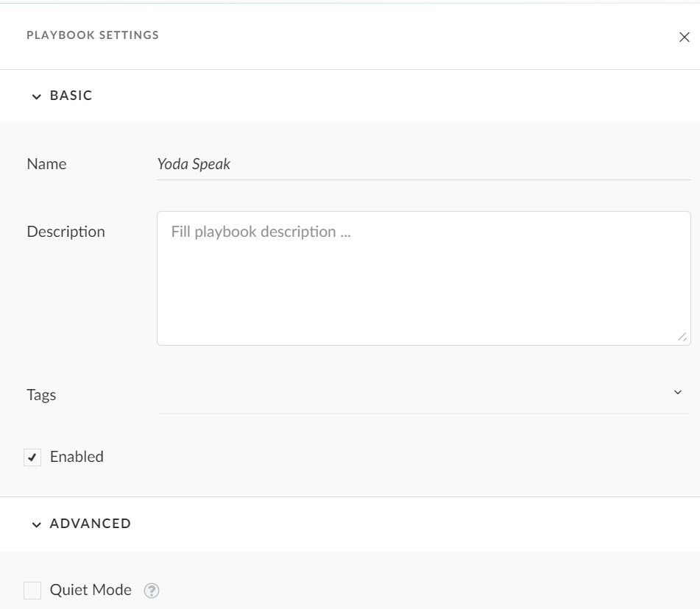Collapse the ADVANCED section chevron

point(37,524)
